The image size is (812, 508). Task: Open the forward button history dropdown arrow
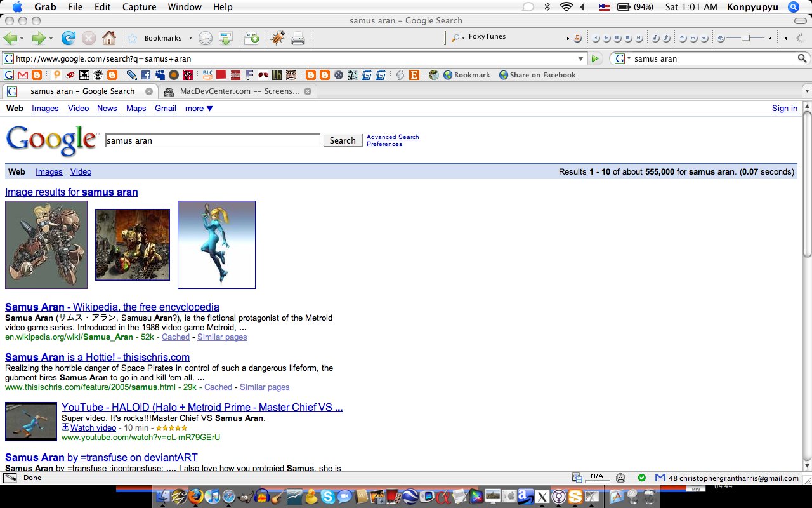tap(51, 38)
